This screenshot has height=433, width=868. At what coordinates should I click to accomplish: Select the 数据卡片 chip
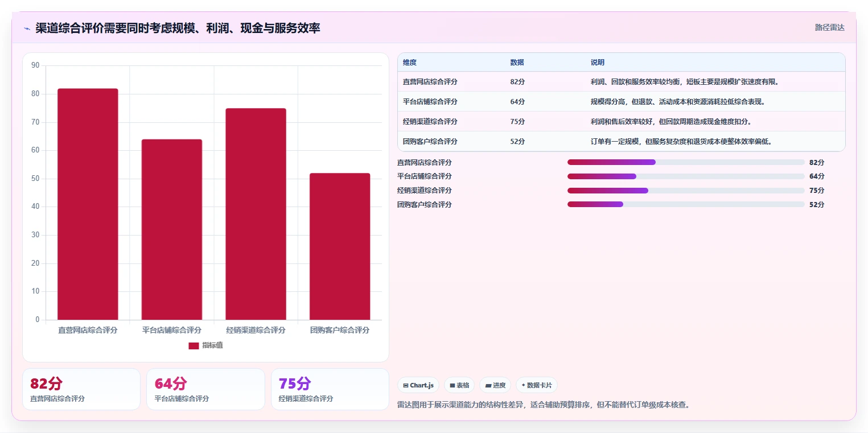coord(537,385)
